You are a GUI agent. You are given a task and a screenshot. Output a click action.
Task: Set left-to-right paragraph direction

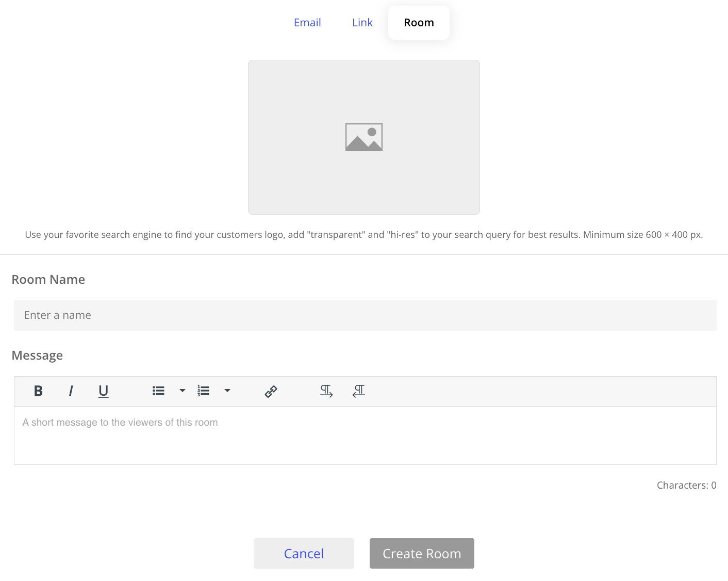[x=326, y=391]
